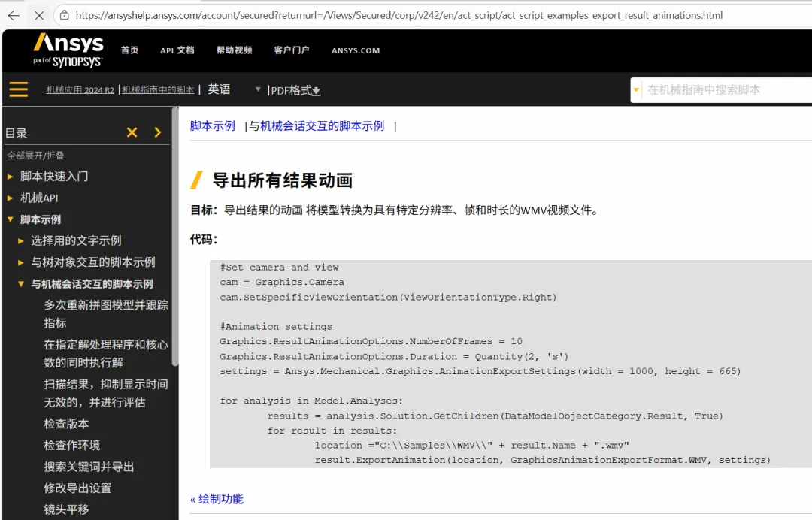The height and width of the screenshot is (520, 812).
Task: Collapse the 与机械会话交互的脚本示例 node
Action: (21, 284)
